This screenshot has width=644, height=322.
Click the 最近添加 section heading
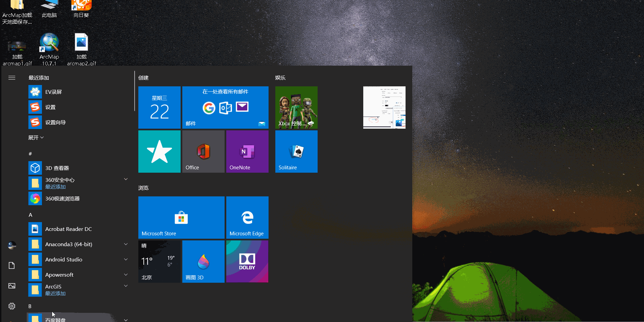coord(39,78)
